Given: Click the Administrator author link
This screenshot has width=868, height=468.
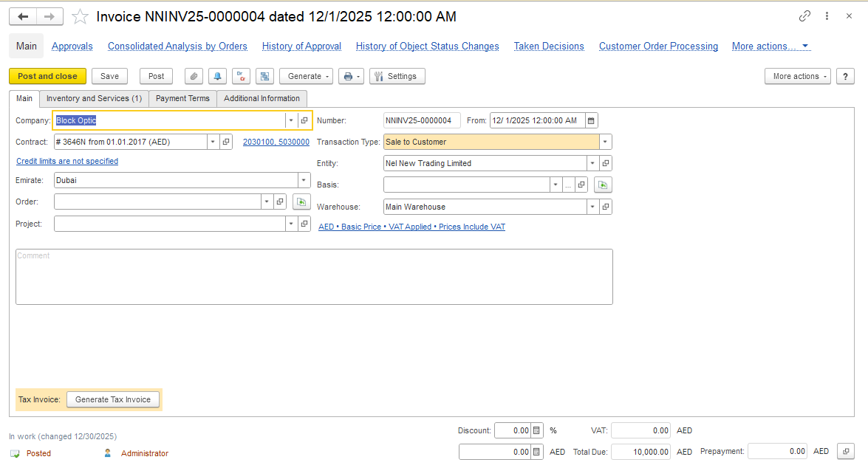Looking at the screenshot, I should click(145, 454).
